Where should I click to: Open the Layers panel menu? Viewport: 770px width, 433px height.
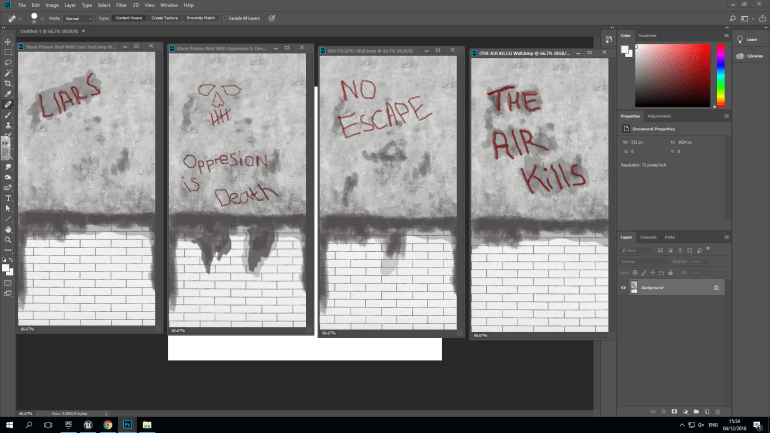point(726,237)
